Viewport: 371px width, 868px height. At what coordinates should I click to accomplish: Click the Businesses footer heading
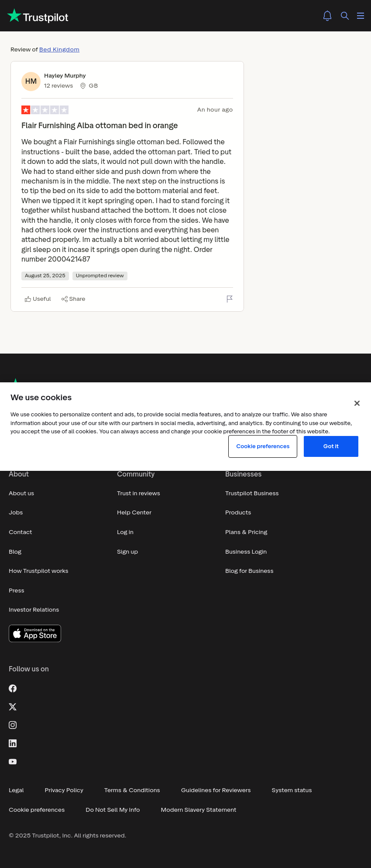point(244,474)
